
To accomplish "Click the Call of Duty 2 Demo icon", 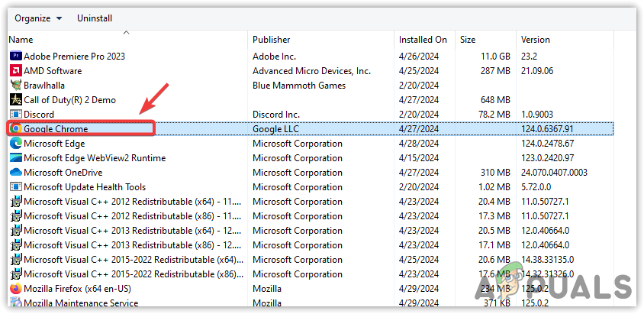I will [16, 100].
